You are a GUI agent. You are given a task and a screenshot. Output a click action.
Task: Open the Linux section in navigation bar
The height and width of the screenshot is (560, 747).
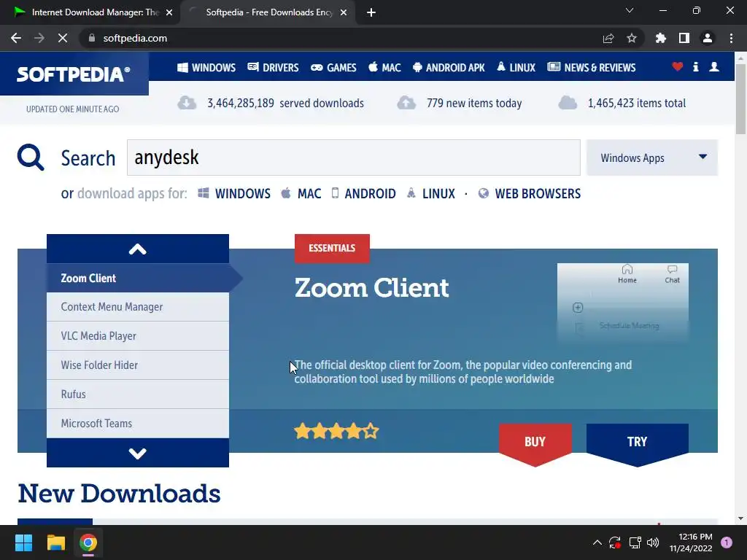(516, 68)
